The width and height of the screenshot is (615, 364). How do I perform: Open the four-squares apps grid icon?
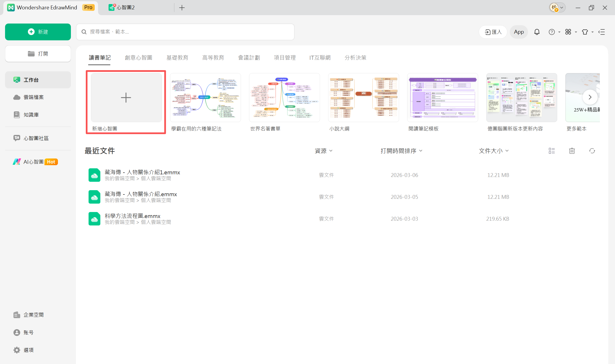[568, 32]
